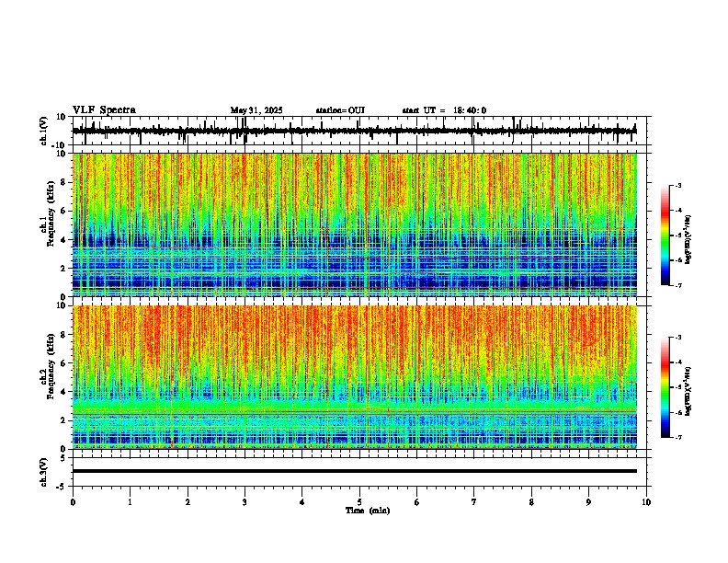Click the "8" kHz tick of ch.2 spectrogram
Viewport: 728px width, 563px height.
coord(64,335)
